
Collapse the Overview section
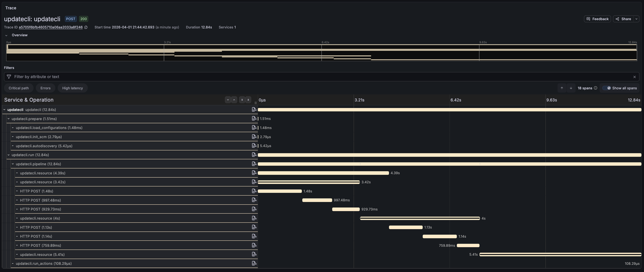pyautogui.click(x=6, y=35)
